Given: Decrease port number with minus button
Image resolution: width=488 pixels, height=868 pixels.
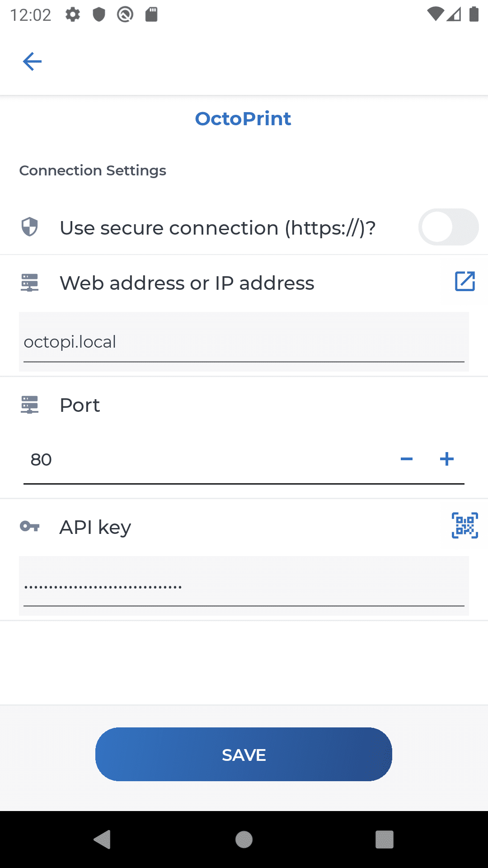Looking at the screenshot, I should pyautogui.click(x=407, y=459).
